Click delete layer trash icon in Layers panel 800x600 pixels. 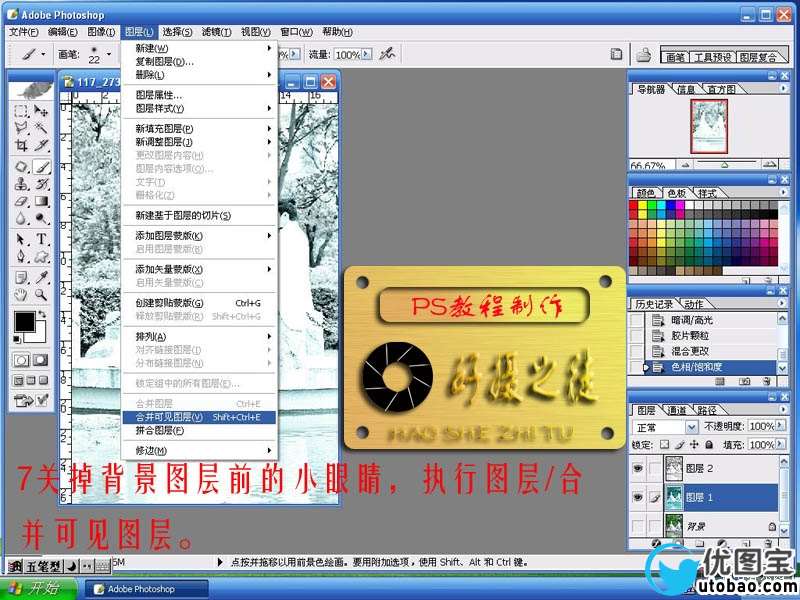(768, 543)
